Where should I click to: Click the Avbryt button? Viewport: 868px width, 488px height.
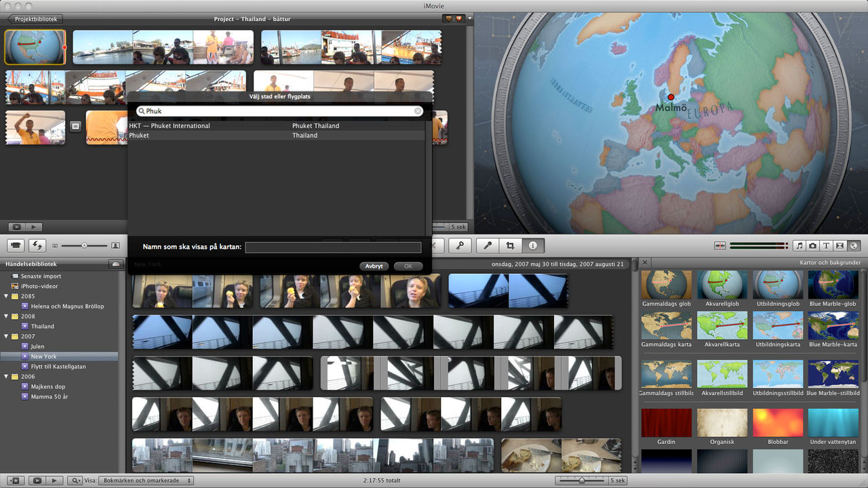point(374,266)
